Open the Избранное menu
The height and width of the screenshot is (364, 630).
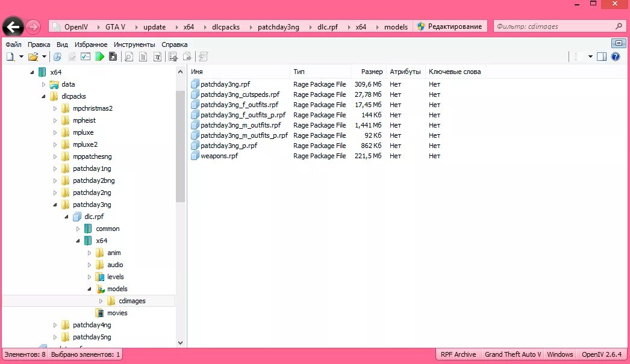pos(91,45)
